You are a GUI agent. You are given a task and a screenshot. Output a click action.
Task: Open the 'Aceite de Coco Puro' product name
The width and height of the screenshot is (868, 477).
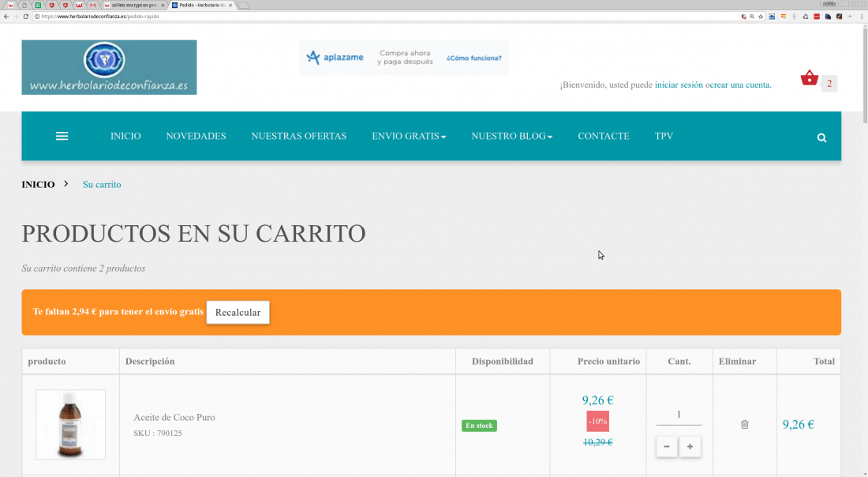tap(174, 418)
